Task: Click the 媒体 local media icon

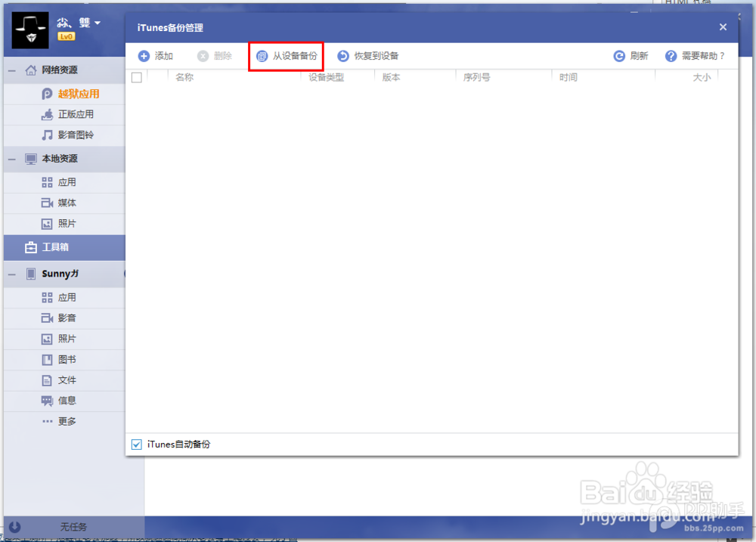Action: pyautogui.click(x=47, y=203)
